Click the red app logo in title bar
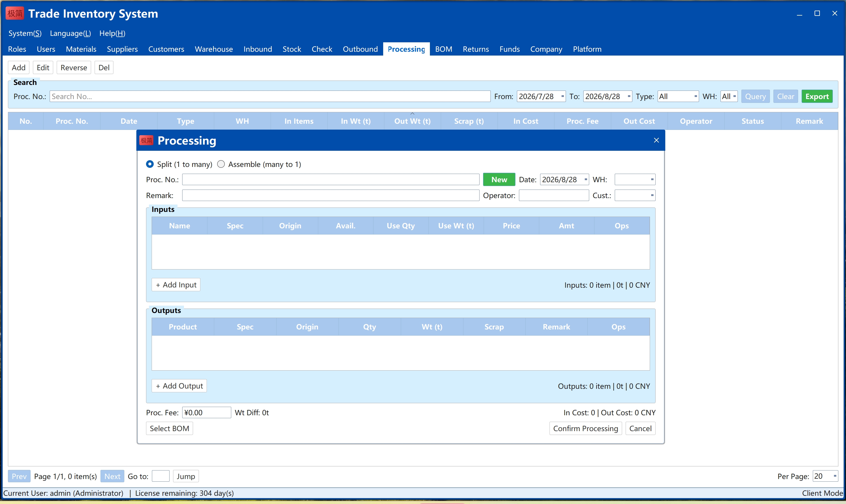 tap(15, 13)
